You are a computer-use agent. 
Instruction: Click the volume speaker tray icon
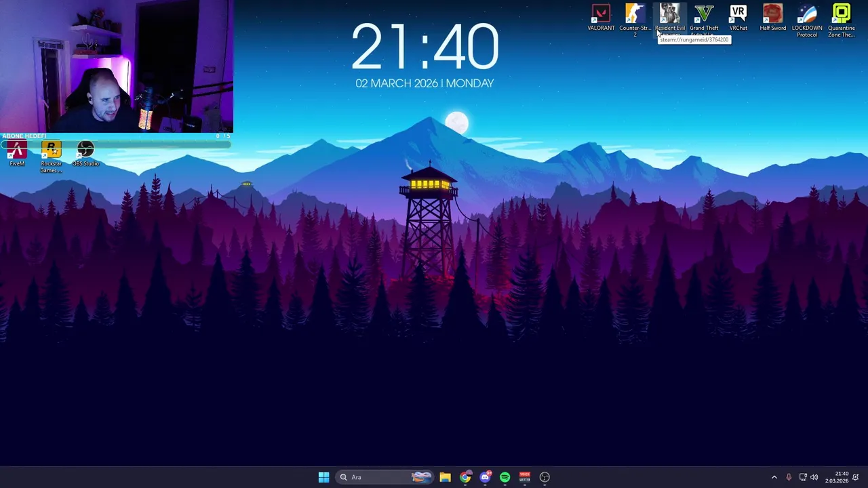pyautogui.click(x=814, y=477)
